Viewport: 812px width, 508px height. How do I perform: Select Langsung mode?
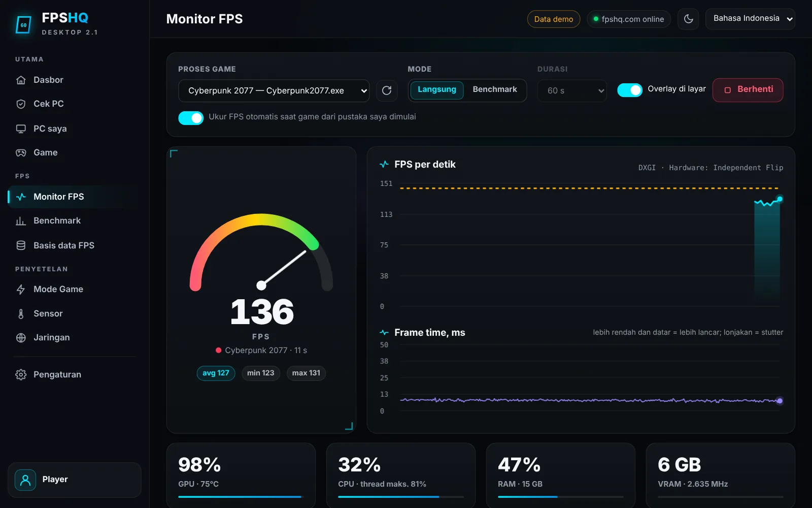pyautogui.click(x=437, y=89)
